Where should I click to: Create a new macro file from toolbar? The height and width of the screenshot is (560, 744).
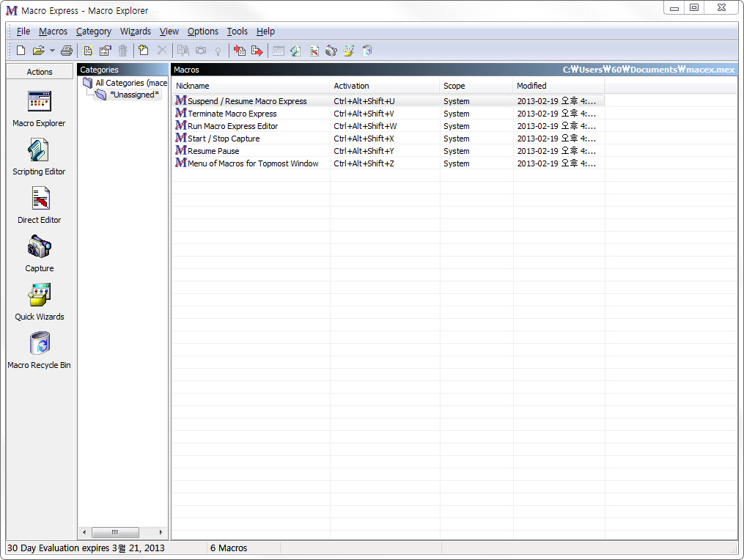tap(21, 51)
